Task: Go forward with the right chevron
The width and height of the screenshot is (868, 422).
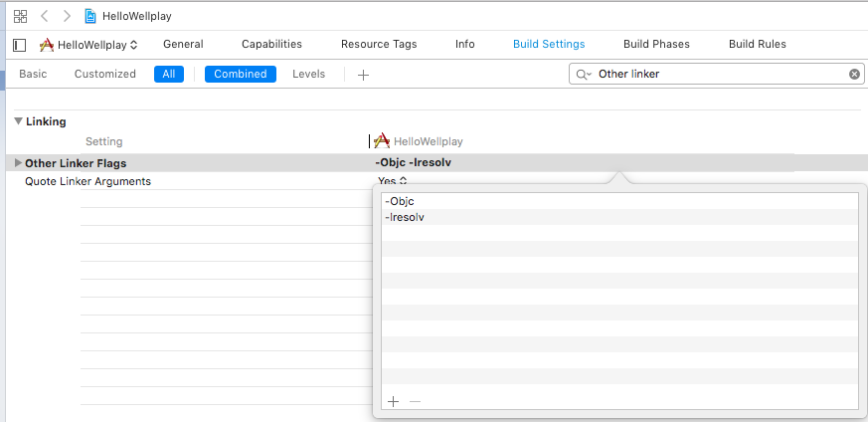Action: [67, 16]
